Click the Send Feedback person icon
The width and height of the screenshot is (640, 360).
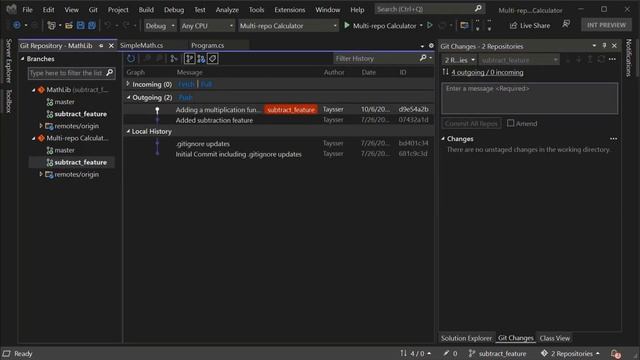click(x=566, y=25)
